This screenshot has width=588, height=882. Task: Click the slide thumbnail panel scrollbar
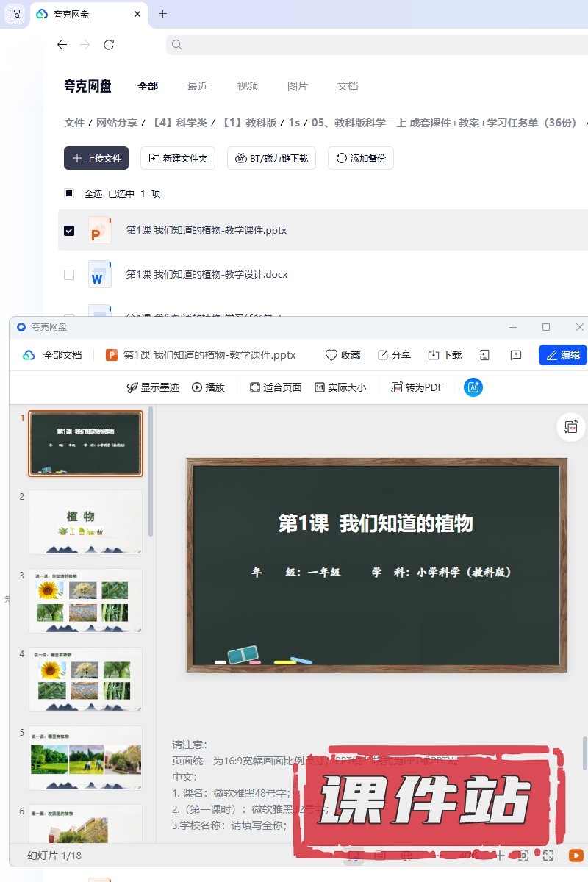coord(151,470)
